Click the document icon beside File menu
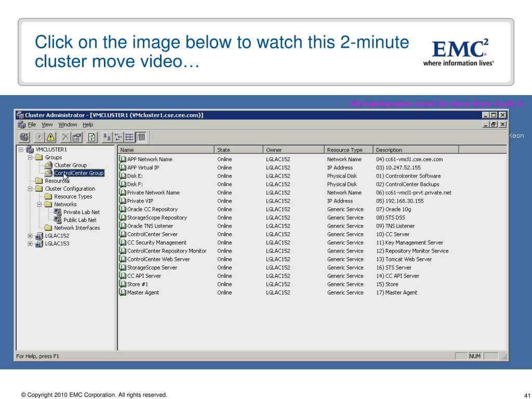Viewport: 532px width, 399px height. 21,125
